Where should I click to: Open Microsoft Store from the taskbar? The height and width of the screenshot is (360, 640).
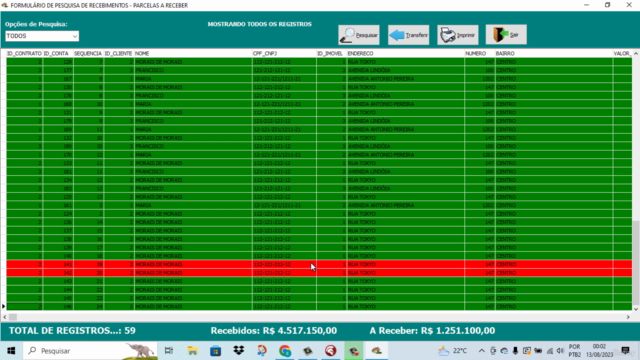pos(216,351)
